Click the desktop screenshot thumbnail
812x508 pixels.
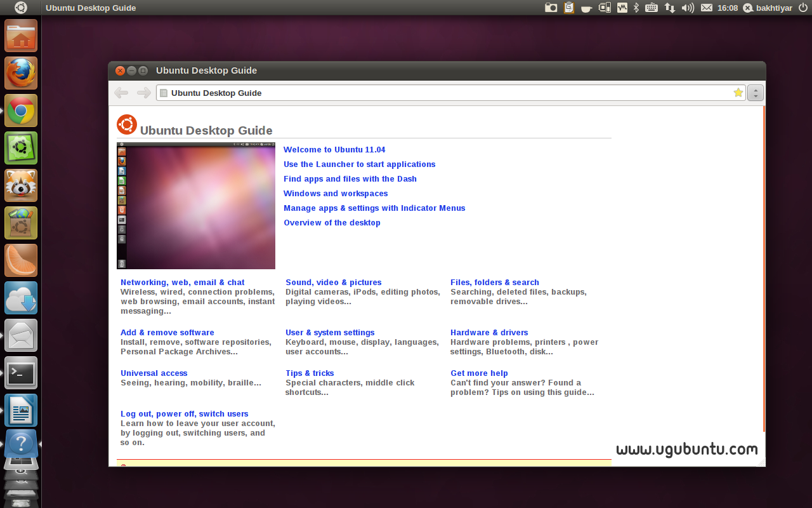(196, 206)
